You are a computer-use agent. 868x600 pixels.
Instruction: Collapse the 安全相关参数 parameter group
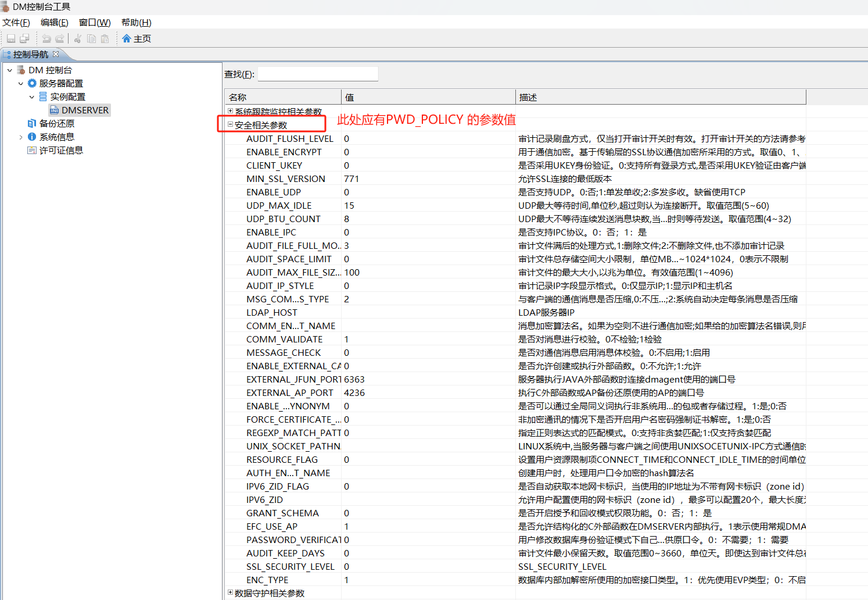230,124
